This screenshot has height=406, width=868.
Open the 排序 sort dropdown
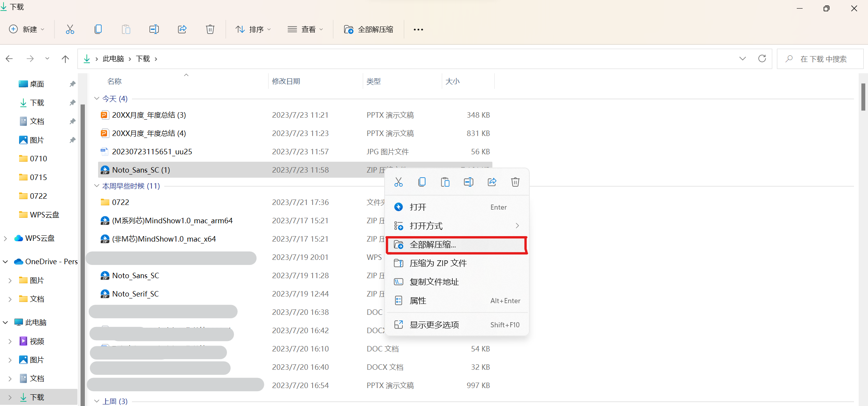pyautogui.click(x=253, y=29)
